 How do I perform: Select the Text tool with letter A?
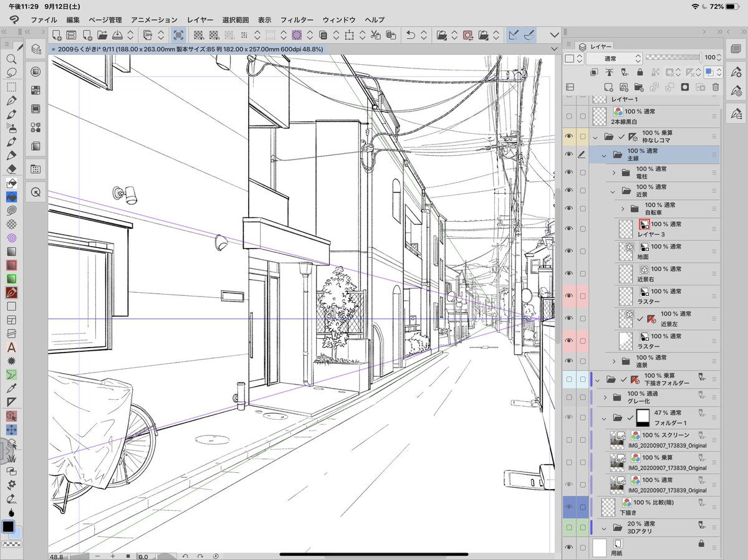(x=11, y=347)
